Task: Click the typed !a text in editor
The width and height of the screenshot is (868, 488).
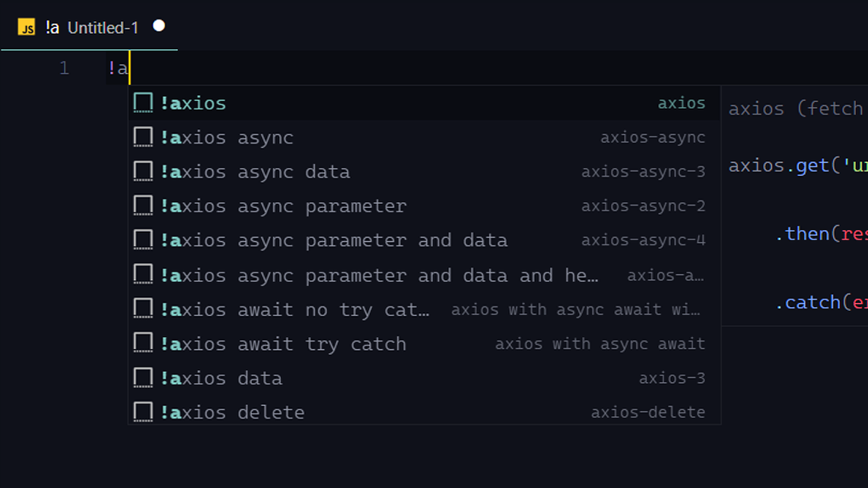Action: coord(118,68)
